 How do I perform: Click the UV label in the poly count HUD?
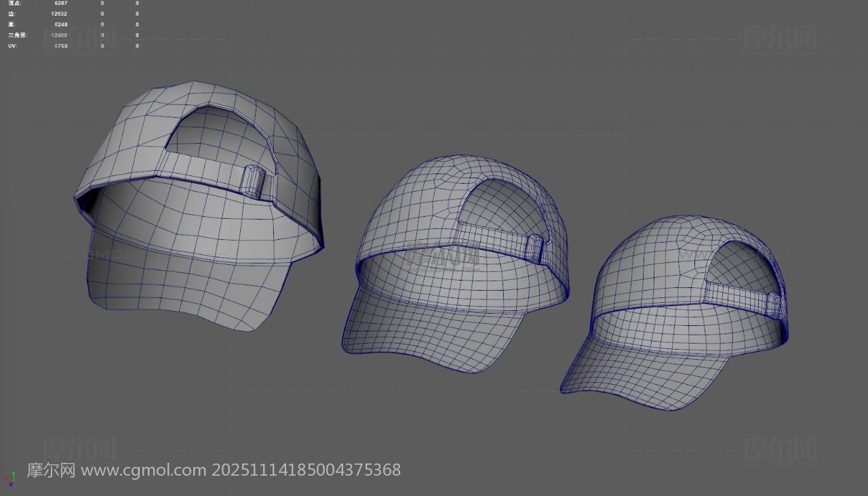[x=13, y=46]
